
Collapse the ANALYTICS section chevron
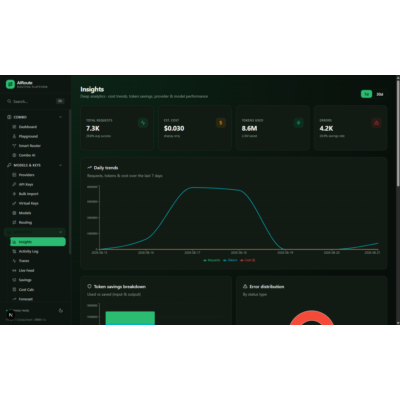(60, 232)
